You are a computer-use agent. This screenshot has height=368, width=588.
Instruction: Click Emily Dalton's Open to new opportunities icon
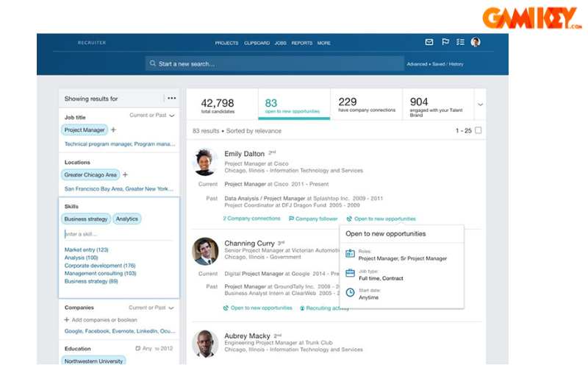click(349, 219)
